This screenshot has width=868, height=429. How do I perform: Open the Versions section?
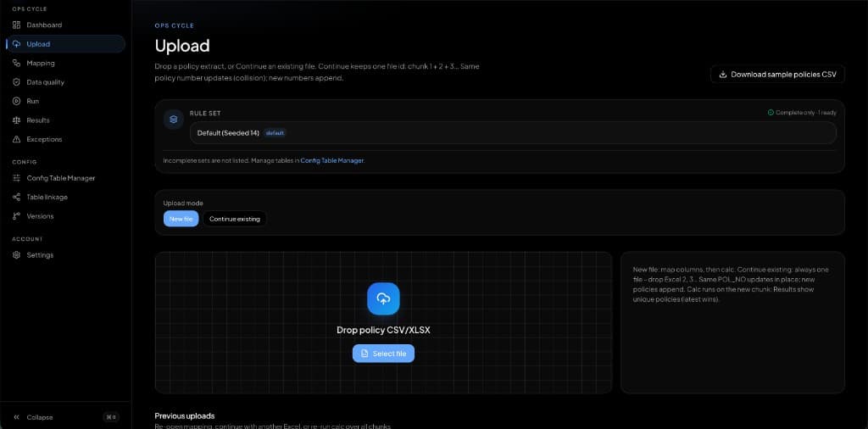coord(66,216)
